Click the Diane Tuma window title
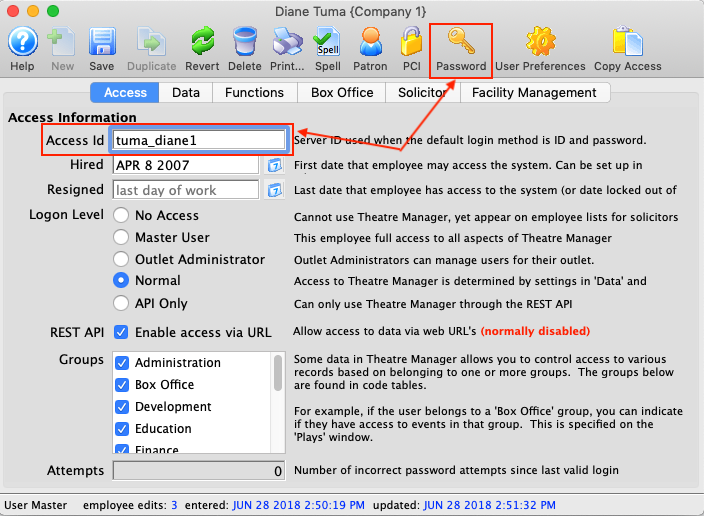This screenshot has width=704, height=516. coord(351,11)
